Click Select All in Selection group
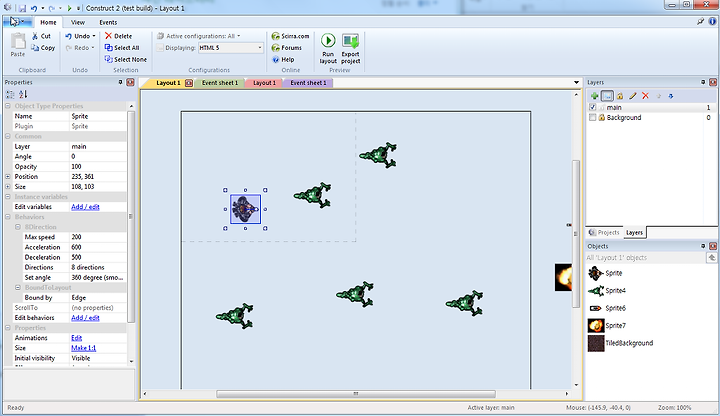This screenshot has height=416, width=720. pos(122,48)
